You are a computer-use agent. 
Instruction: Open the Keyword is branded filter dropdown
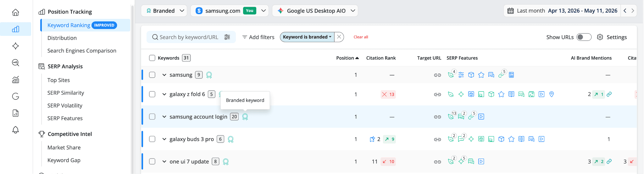pos(307,37)
